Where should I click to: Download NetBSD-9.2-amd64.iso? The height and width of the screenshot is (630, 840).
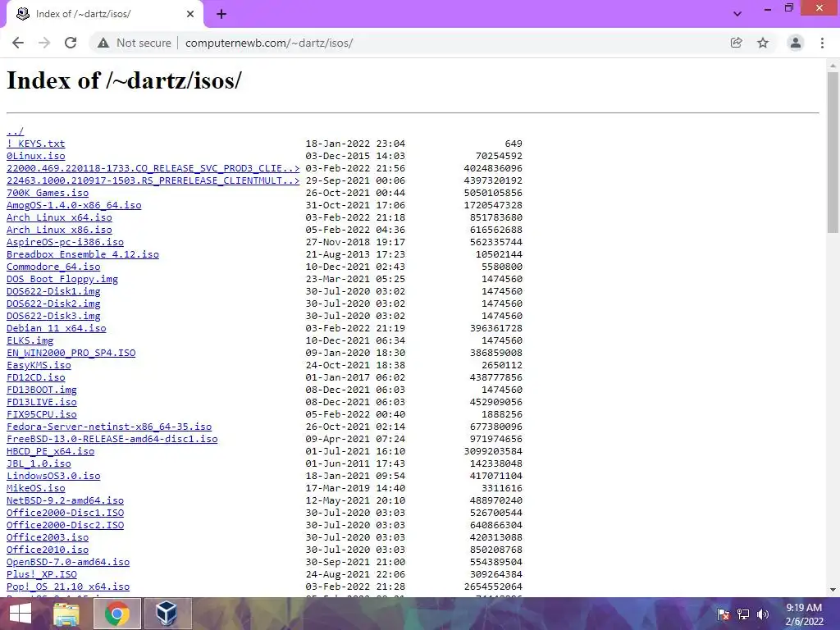[65, 501]
